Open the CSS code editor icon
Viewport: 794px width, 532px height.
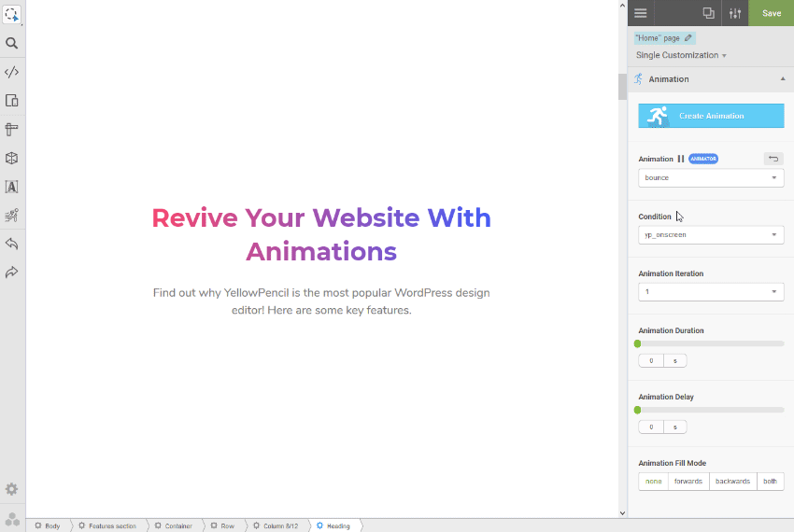point(11,72)
